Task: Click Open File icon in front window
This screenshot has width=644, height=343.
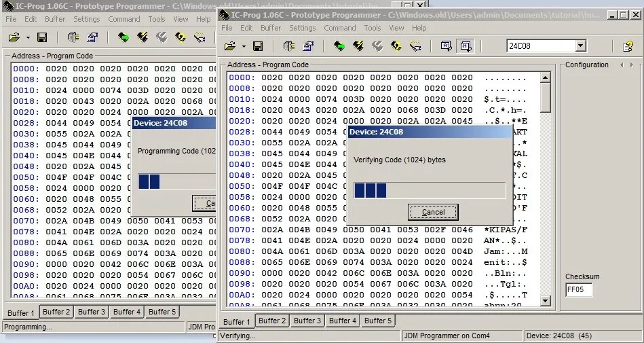Action: coord(230,46)
